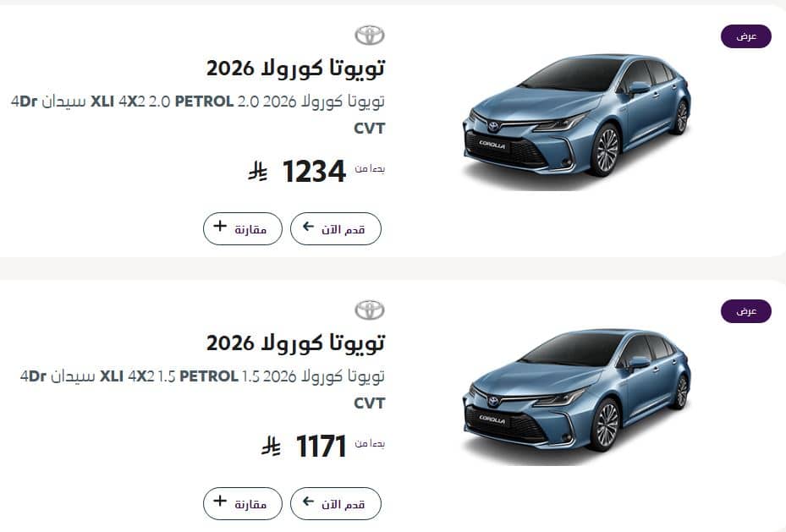This screenshot has height=532, width=786.
Task: Open the تويوتا كورولا 2026 title priced at 1234
Action: [x=295, y=68]
